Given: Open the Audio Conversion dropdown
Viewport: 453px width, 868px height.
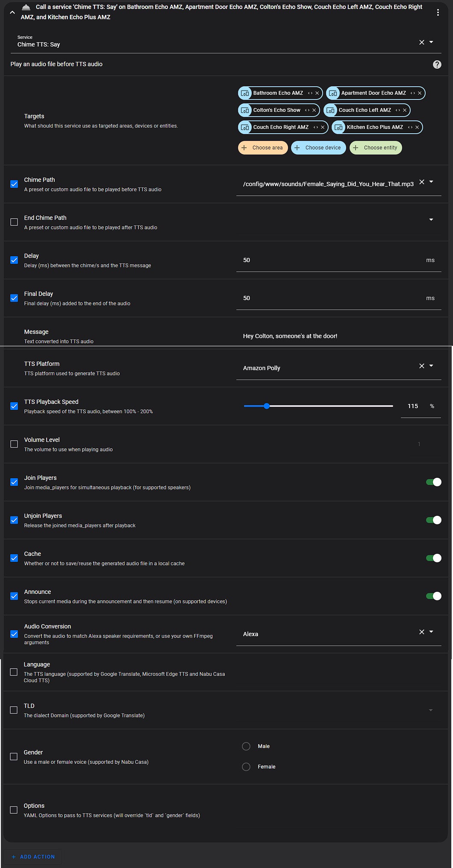Looking at the screenshot, I should [x=431, y=632].
